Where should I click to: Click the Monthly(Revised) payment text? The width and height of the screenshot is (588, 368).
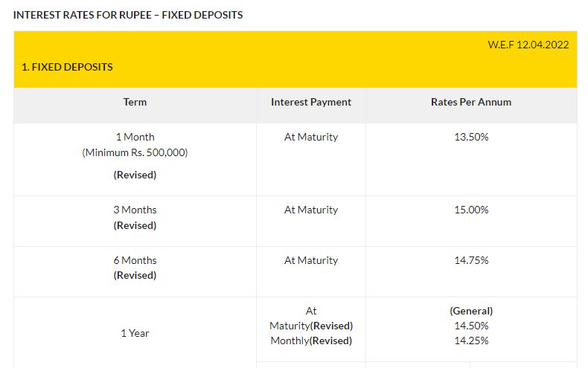coord(311,340)
